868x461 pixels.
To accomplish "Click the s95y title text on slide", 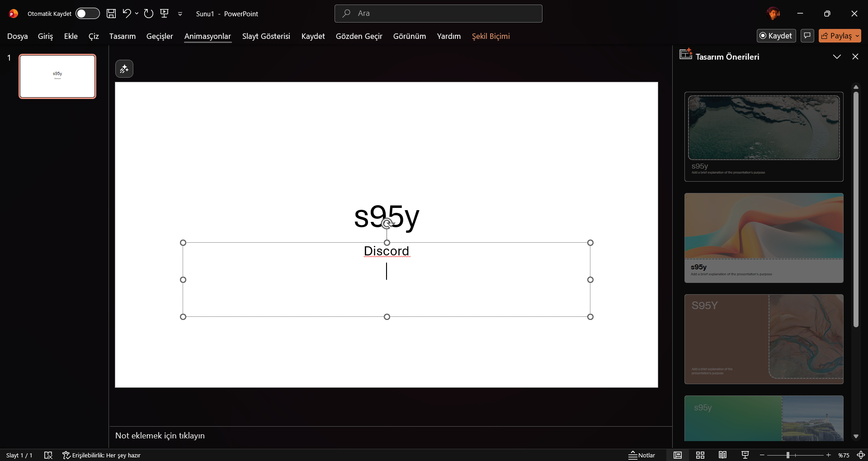I will [x=387, y=216].
